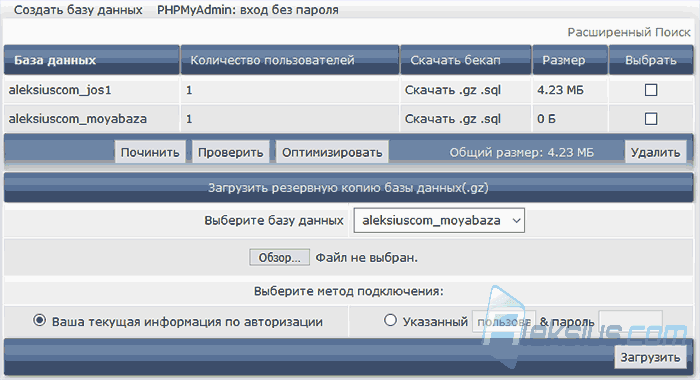Click the 4.23 МБ size of aleksiuscom_jos1

[x=560, y=90]
